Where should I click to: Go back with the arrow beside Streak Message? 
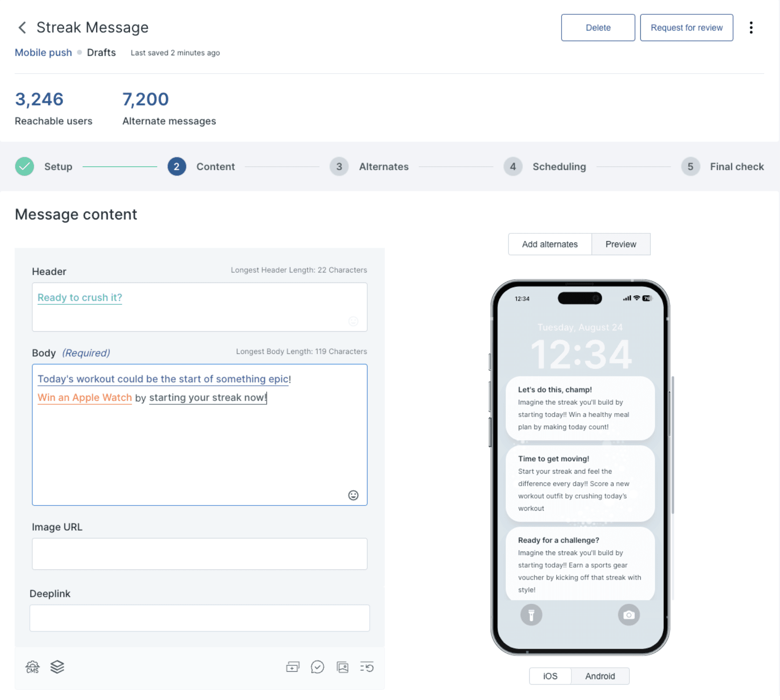(22, 27)
